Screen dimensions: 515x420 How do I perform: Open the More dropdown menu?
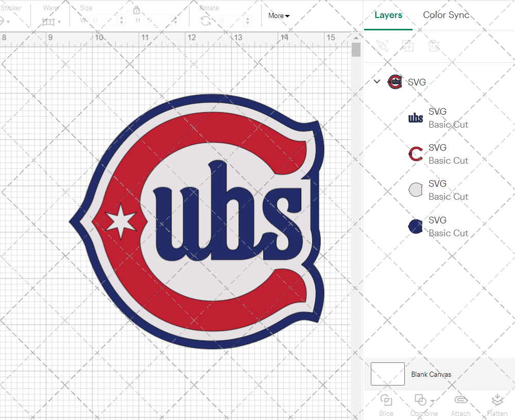tap(279, 16)
